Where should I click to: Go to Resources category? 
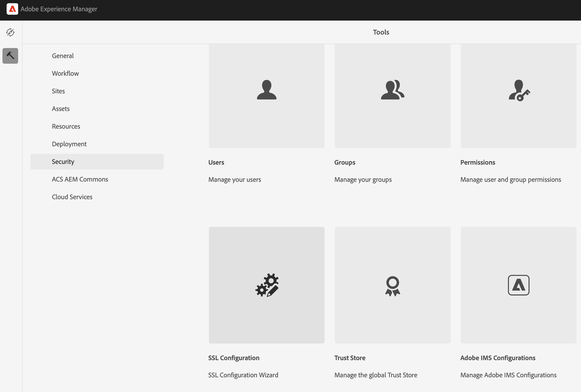[66, 126]
